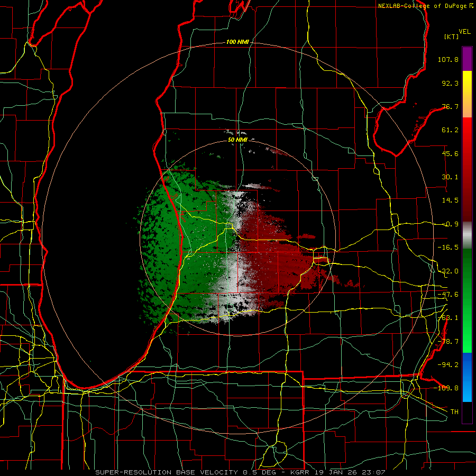Click the 92.3 velocity scale value
476x476 pixels.
(x=450, y=83)
